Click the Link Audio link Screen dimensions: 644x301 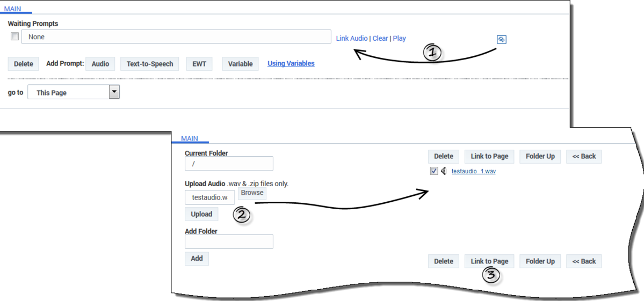click(352, 38)
